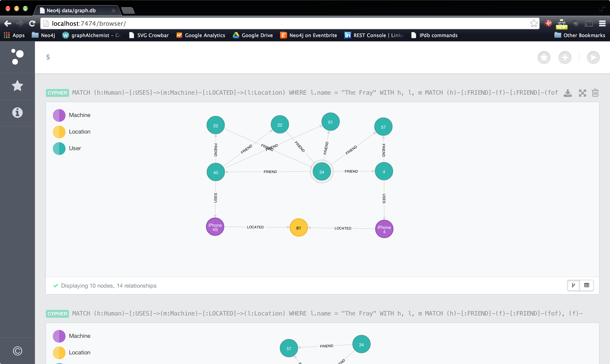Click the Machine legend color swatch
The width and height of the screenshot is (610, 364).
59,115
